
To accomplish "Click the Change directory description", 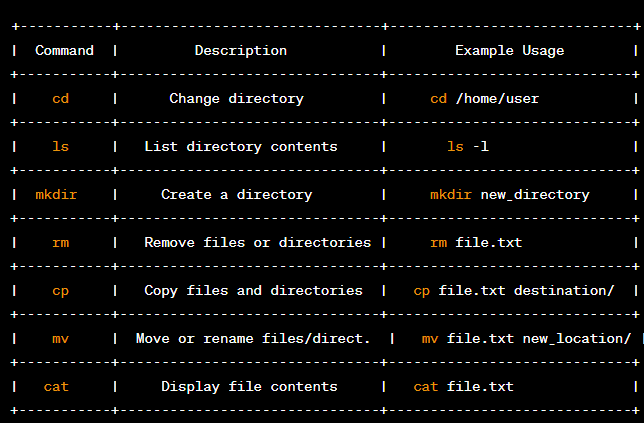I will click(237, 99).
